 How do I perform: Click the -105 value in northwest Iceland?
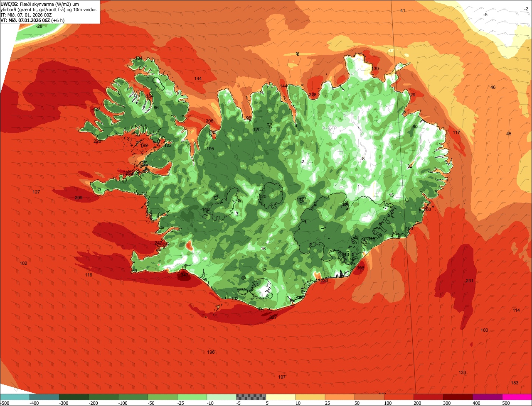coord(209,149)
